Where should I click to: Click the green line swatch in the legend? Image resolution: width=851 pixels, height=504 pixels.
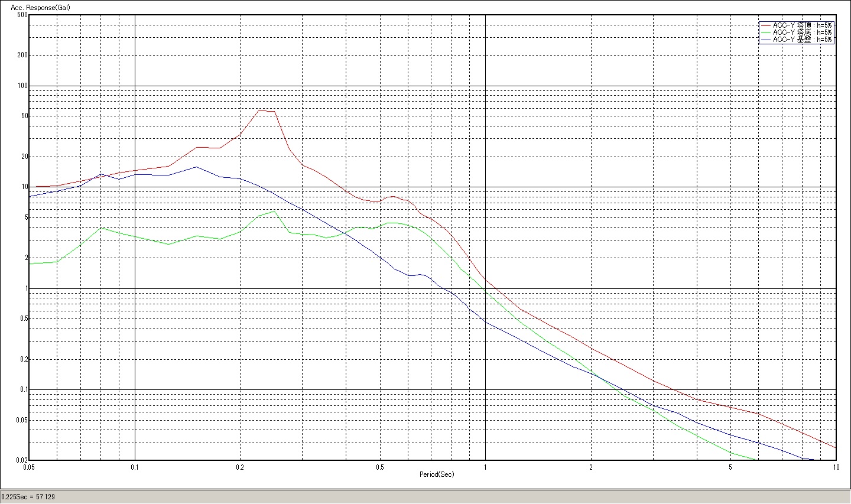(766, 32)
